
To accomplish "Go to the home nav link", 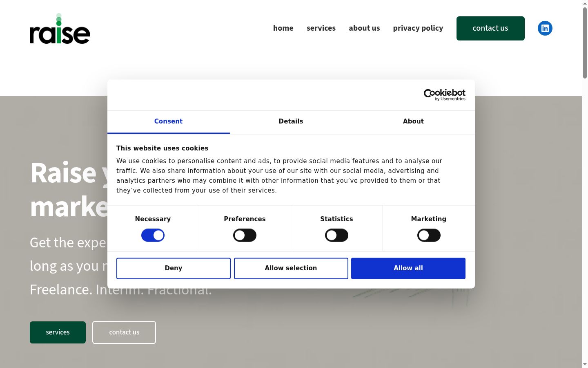I will 283,28.
